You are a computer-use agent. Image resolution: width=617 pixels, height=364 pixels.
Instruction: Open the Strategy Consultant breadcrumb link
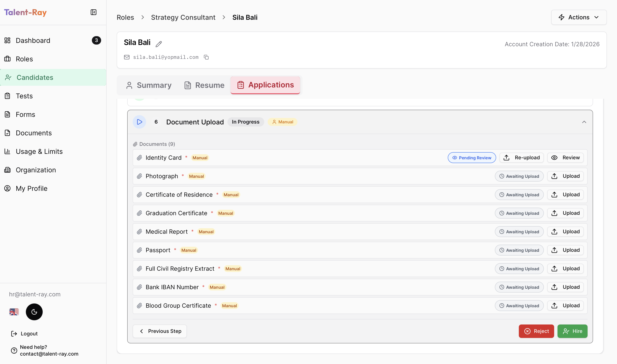point(183,17)
